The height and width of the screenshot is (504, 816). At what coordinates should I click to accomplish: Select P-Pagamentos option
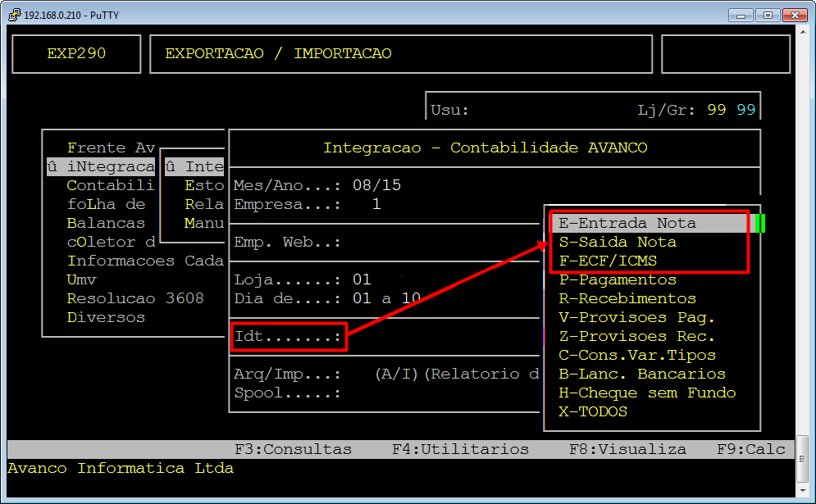point(617,279)
